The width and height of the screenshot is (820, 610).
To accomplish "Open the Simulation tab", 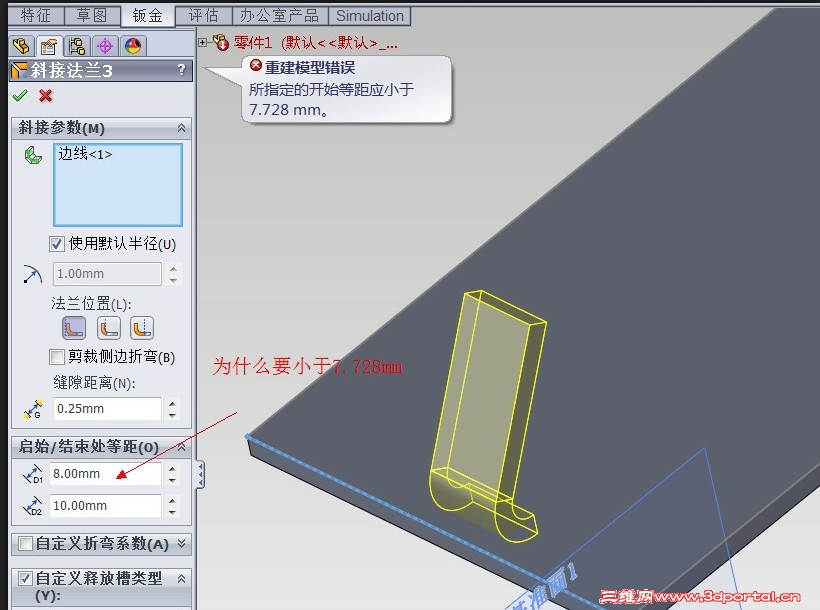I will coord(370,15).
